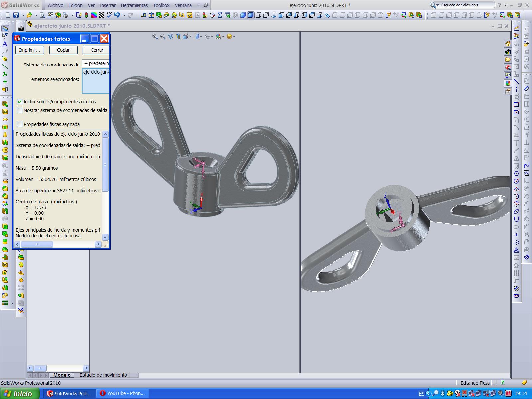Toggle Section View icon
532x399 pixels.
pyautogui.click(x=178, y=36)
